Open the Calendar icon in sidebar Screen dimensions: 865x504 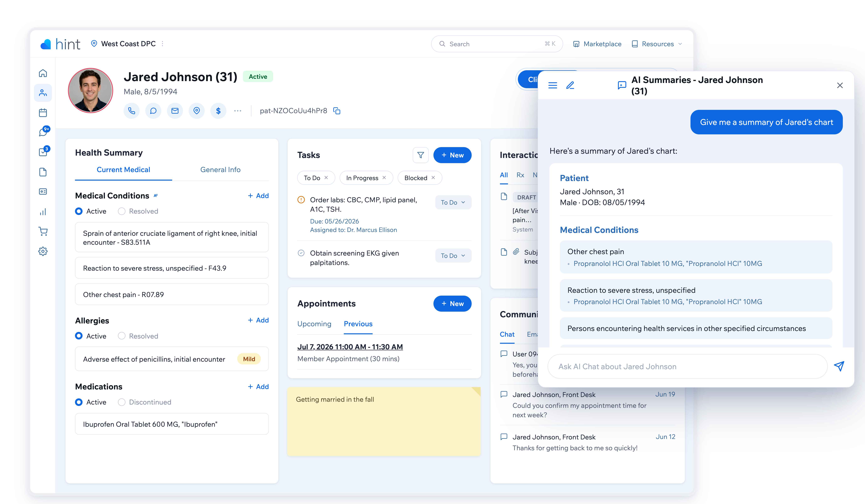(x=43, y=113)
